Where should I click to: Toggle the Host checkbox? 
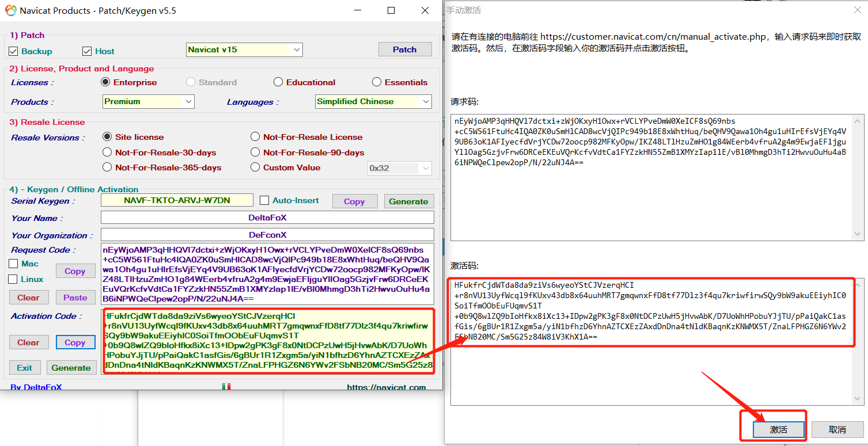tap(87, 51)
